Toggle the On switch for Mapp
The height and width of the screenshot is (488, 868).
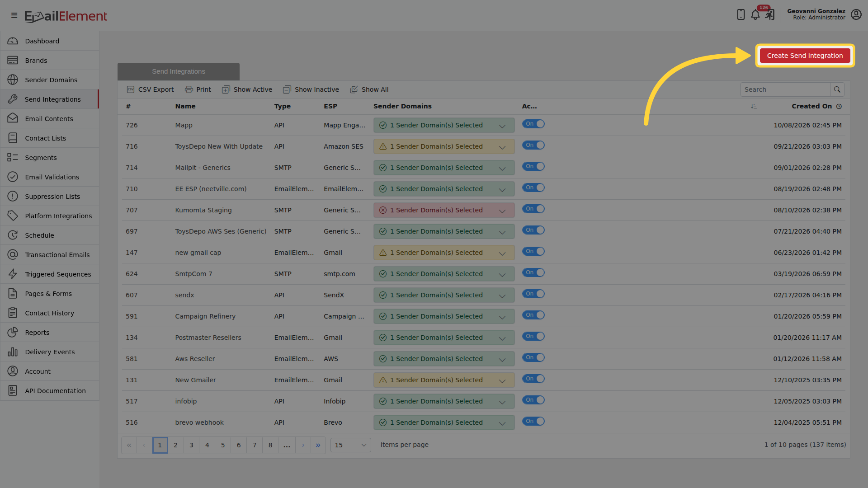tap(533, 124)
